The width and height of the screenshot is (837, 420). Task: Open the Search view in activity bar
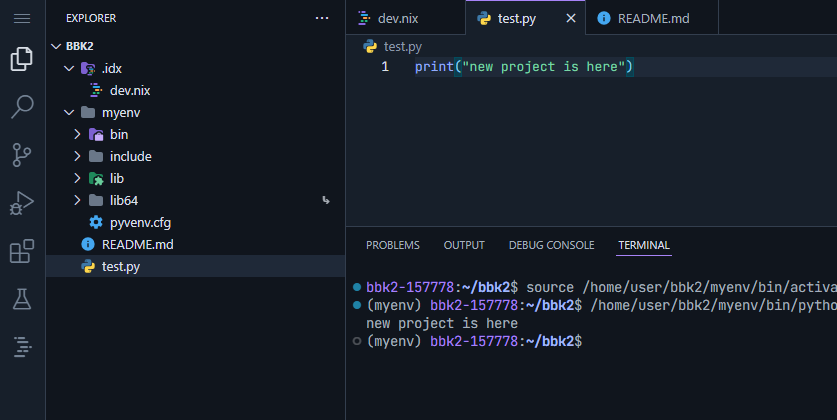22,107
